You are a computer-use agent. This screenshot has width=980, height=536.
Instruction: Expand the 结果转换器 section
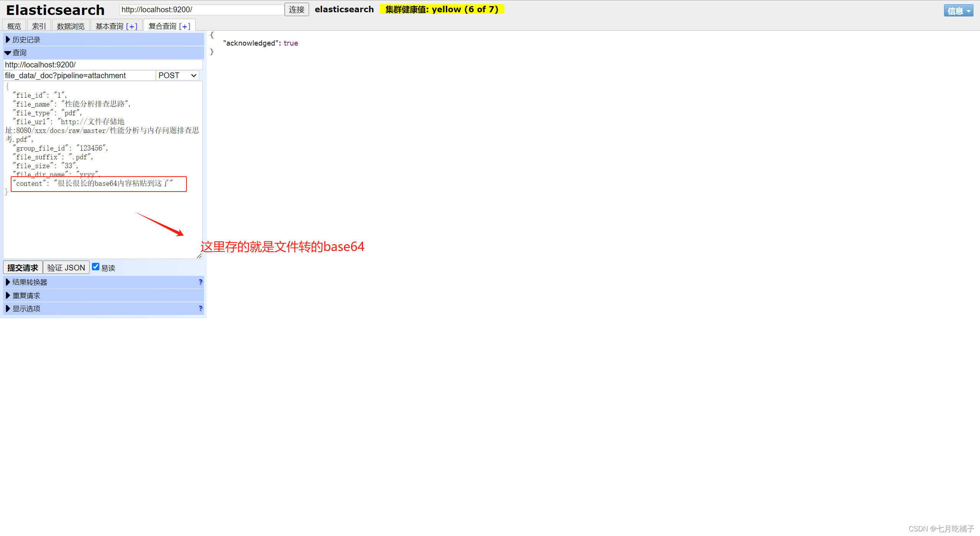click(x=8, y=282)
